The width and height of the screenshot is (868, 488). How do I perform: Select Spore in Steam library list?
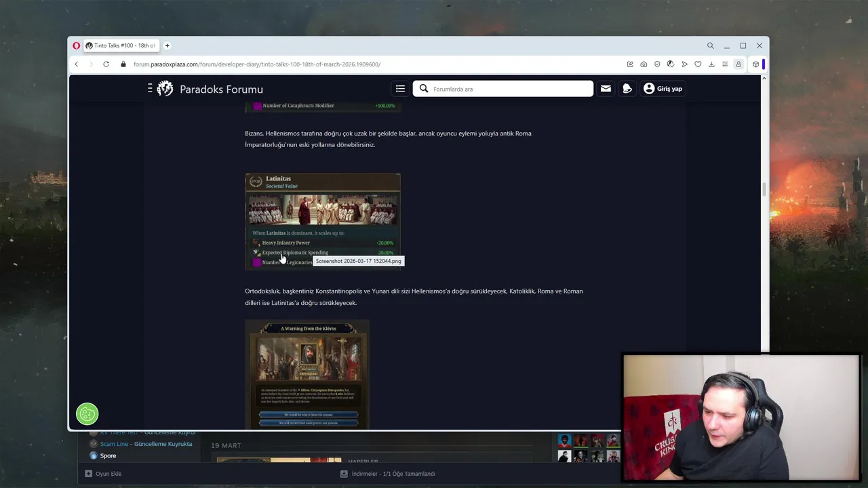coord(108,455)
